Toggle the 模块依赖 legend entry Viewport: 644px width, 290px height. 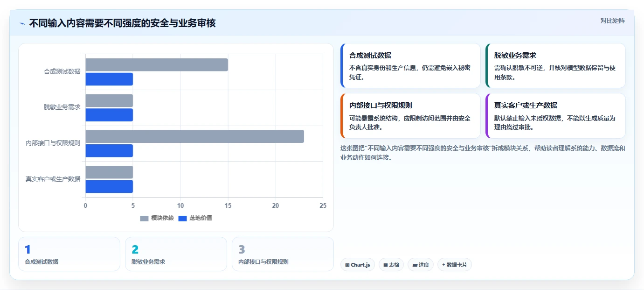157,218
